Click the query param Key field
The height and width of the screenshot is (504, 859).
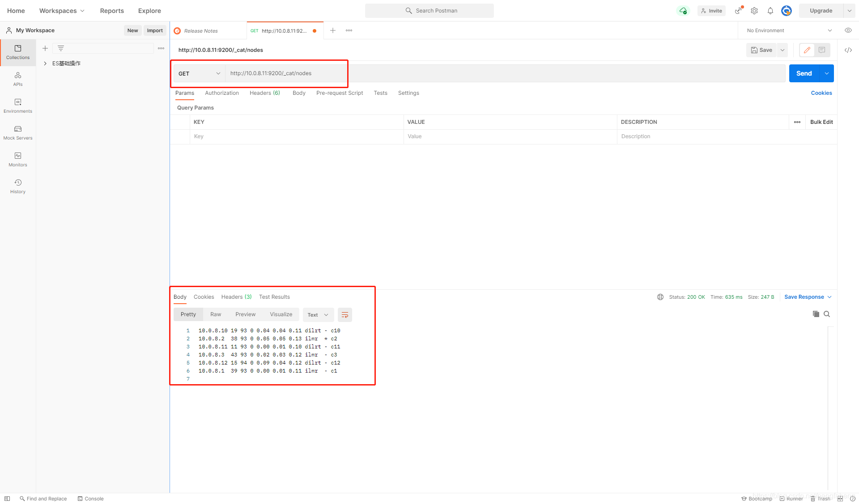297,136
